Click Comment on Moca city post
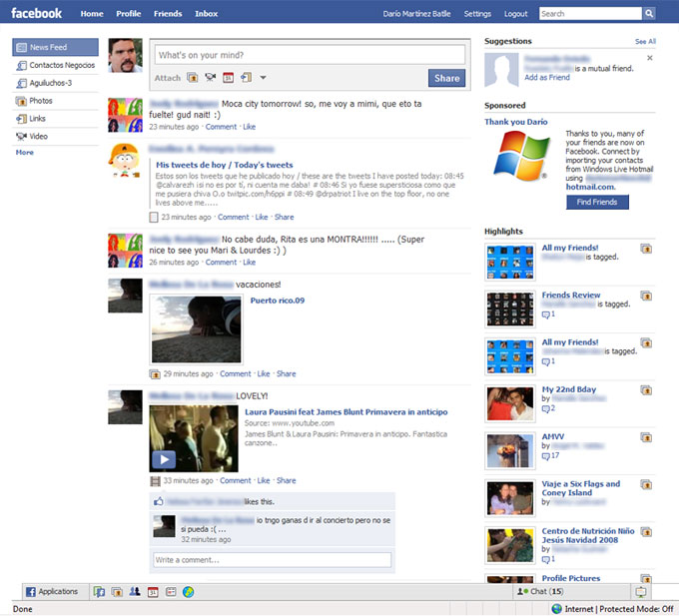The width and height of the screenshot is (679, 616). (x=221, y=127)
